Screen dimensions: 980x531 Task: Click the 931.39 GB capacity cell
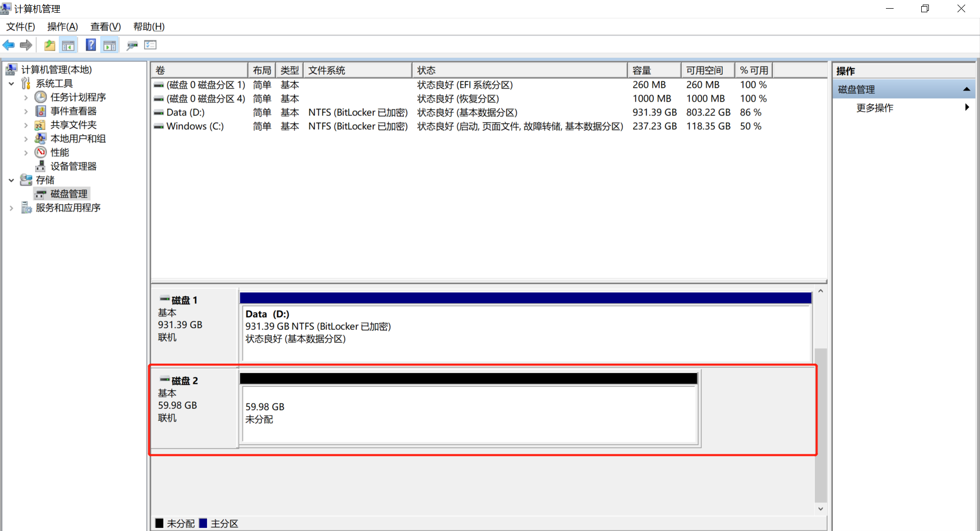[x=654, y=112]
